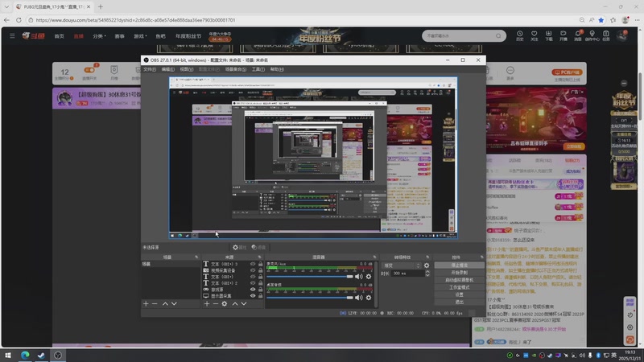Open browser tab list chevron
Screen dimensions: 644x362
(x=6, y=6)
